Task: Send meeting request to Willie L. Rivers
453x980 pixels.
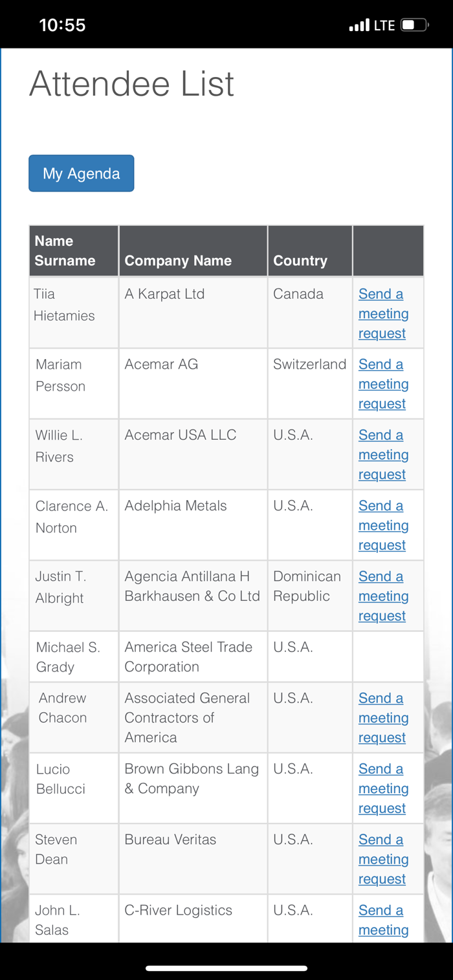Action: point(383,455)
